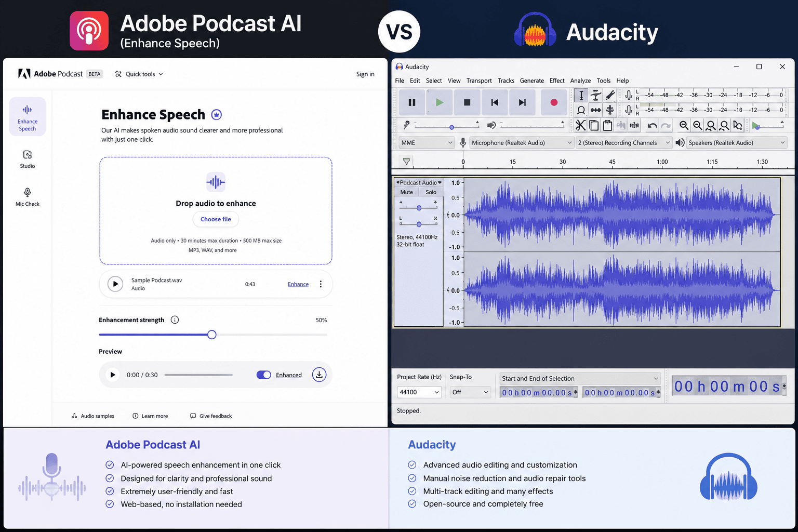This screenshot has width=798, height=532.
Task: Click the Undo arrow in Audacity
Action: [x=653, y=125]
